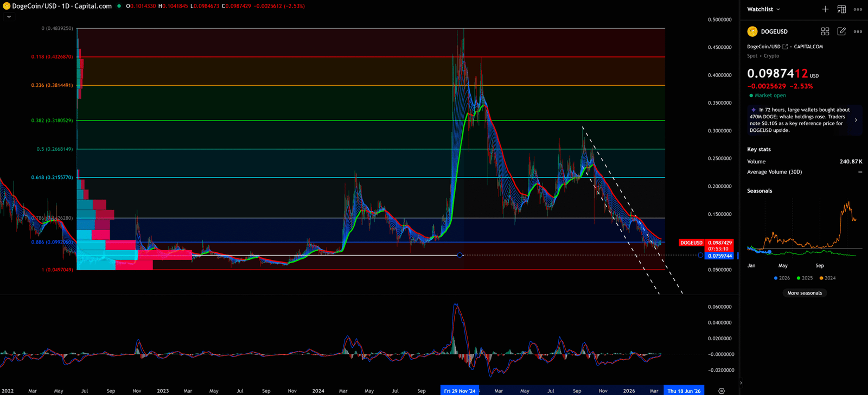
Task: Click the DOGEUSD grid layout icon
Action: (825, 31)
